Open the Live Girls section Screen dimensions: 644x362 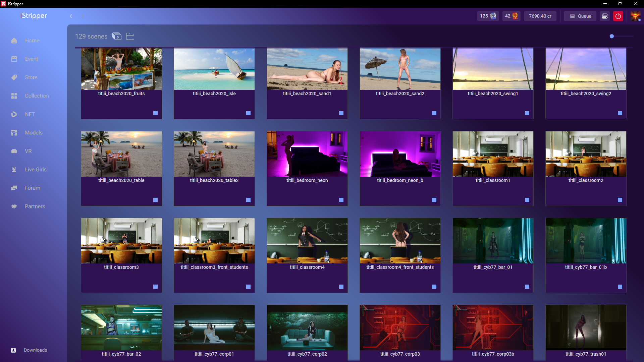pyautogui.click(x=36, y=170)
